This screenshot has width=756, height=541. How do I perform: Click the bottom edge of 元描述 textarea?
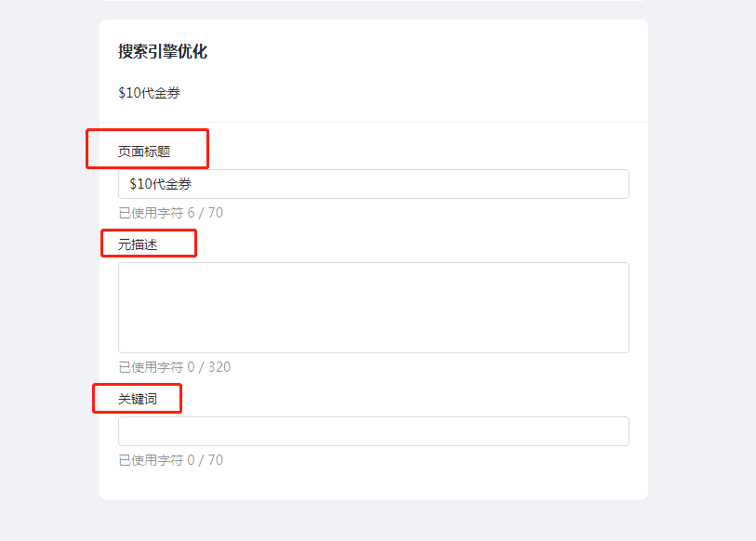(374, 352)
